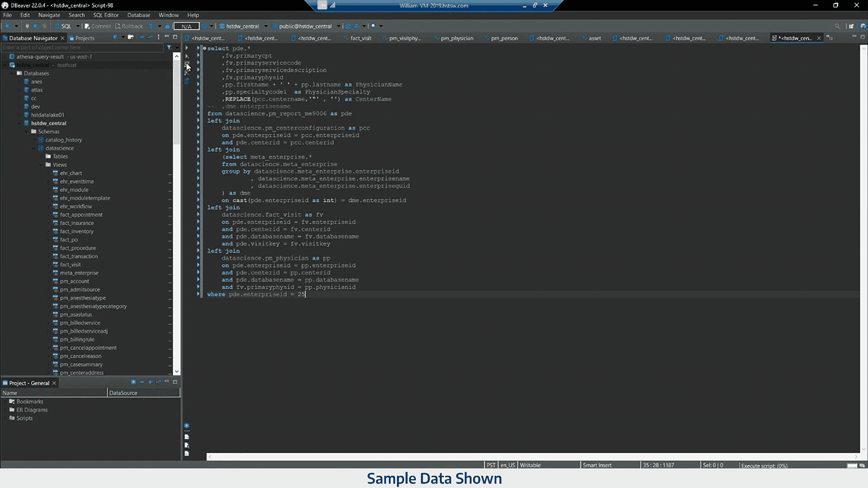The height and width of the screenshot is (488, 868).
Task: Open the active datasource hstdw_central dropdown
Action: 266,26
